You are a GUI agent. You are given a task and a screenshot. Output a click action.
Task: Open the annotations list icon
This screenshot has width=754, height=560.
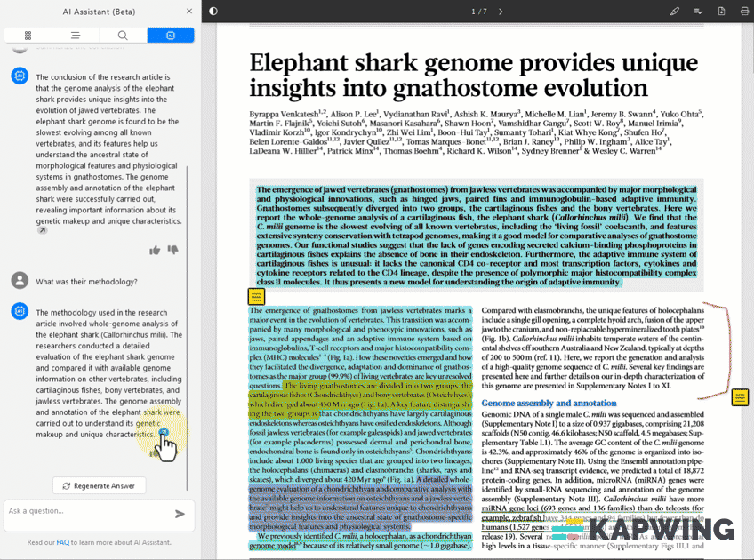(698, 12)
